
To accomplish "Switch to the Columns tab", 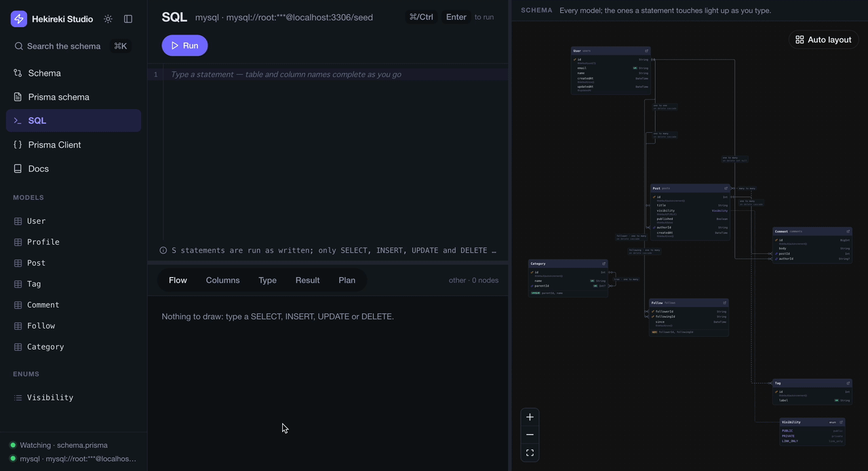I will point(222,281).
